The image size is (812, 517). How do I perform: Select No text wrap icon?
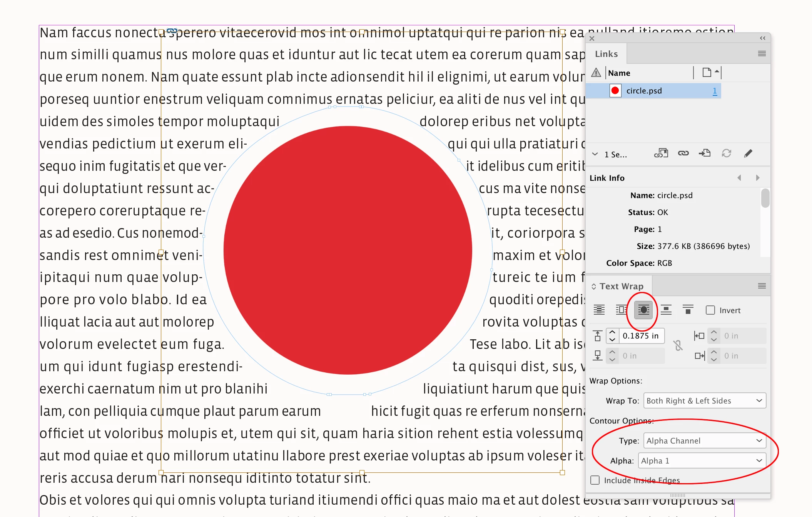tap(599, 310)
